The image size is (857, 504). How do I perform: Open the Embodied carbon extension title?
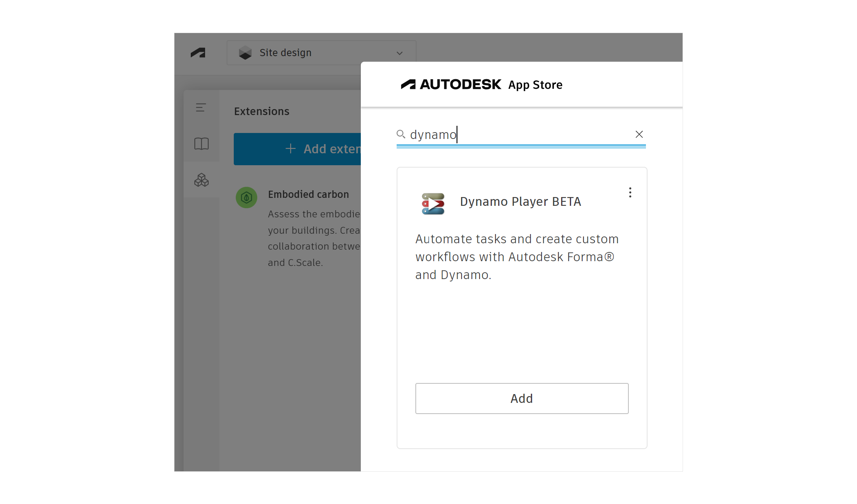[308, 194]
